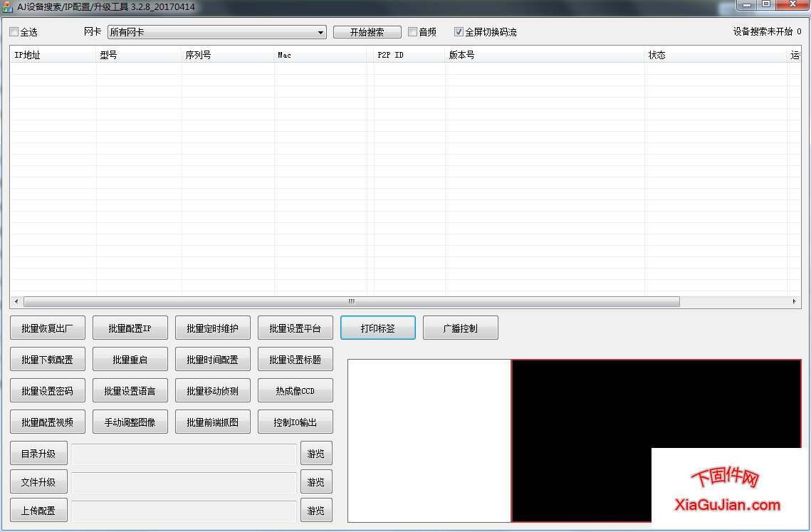
Task: Click the 开始搜索 button
Action: point(367,32)
